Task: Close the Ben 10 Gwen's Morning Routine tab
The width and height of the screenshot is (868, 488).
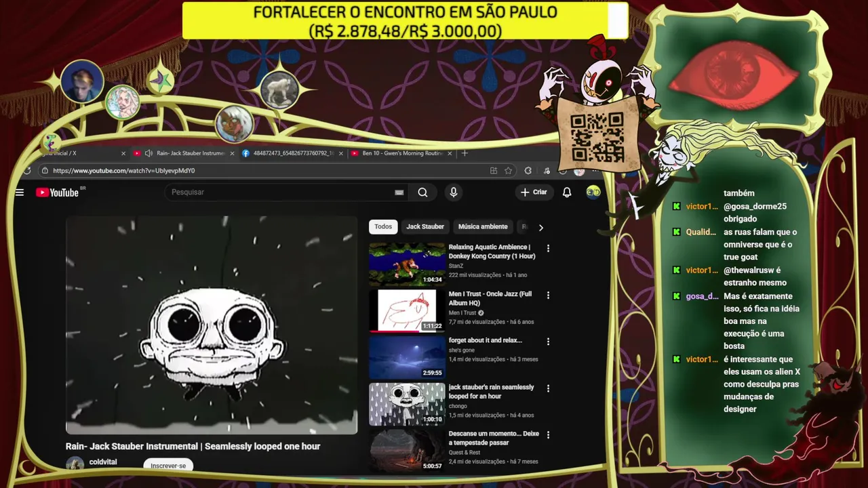Action: point(449,154)
